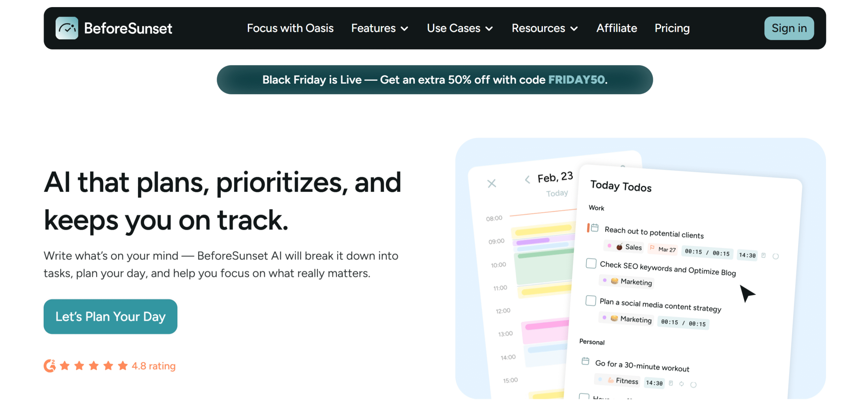This screenshot has width=868, height=418.
Task: Expand the Features dropdown menu
Action: [379, 28]
